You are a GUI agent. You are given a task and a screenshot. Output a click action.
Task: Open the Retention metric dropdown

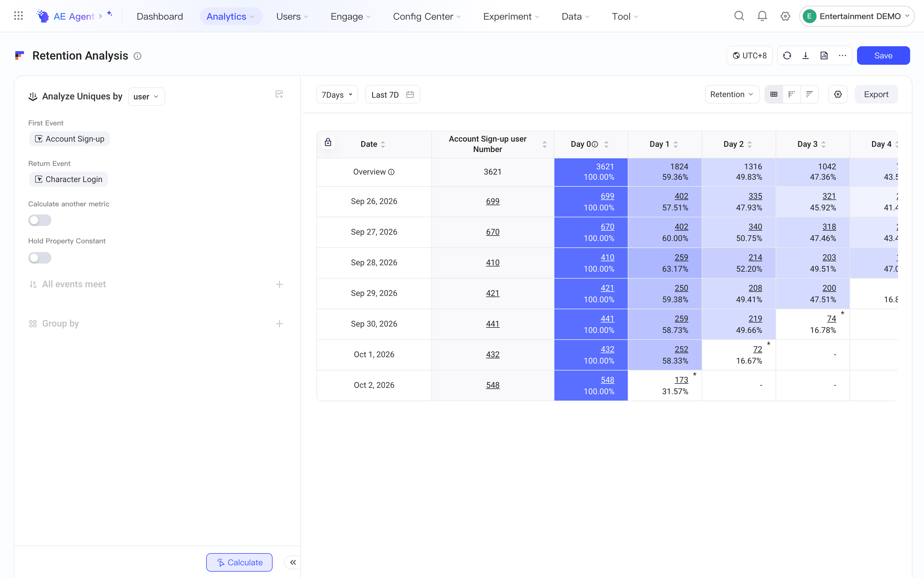[732, 95]
